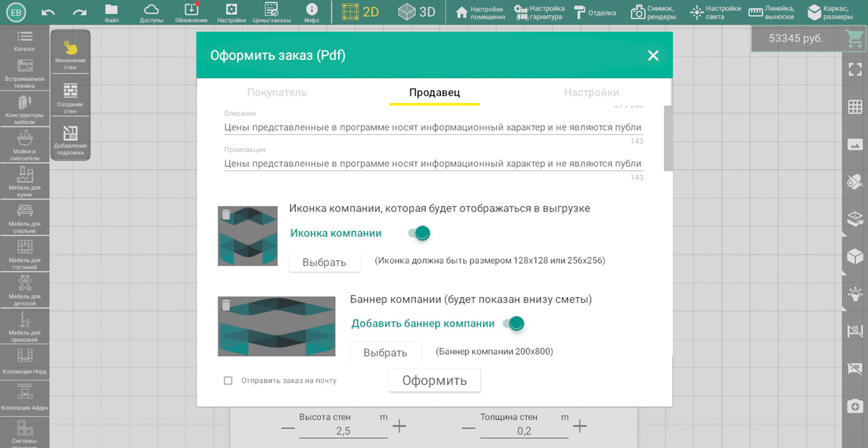Open Снимок, рендеры camera tool
Image resolution: width=868 pixels, height=448 pixels.
[x=653, y=12]
